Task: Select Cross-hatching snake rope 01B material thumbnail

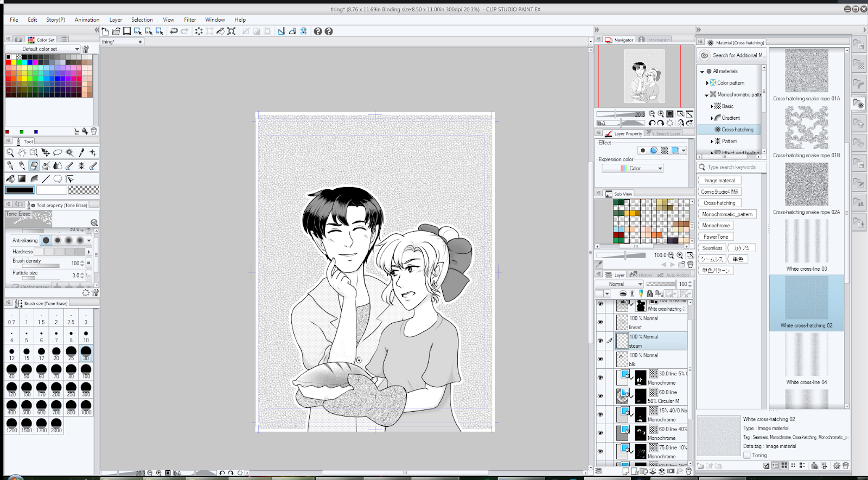Action: [806, 127]
